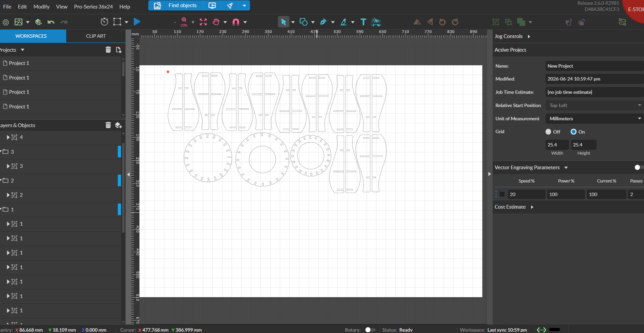Click the zoom out minus button
The height and width of the screenshot is (333, 644).
click(175, 22)
